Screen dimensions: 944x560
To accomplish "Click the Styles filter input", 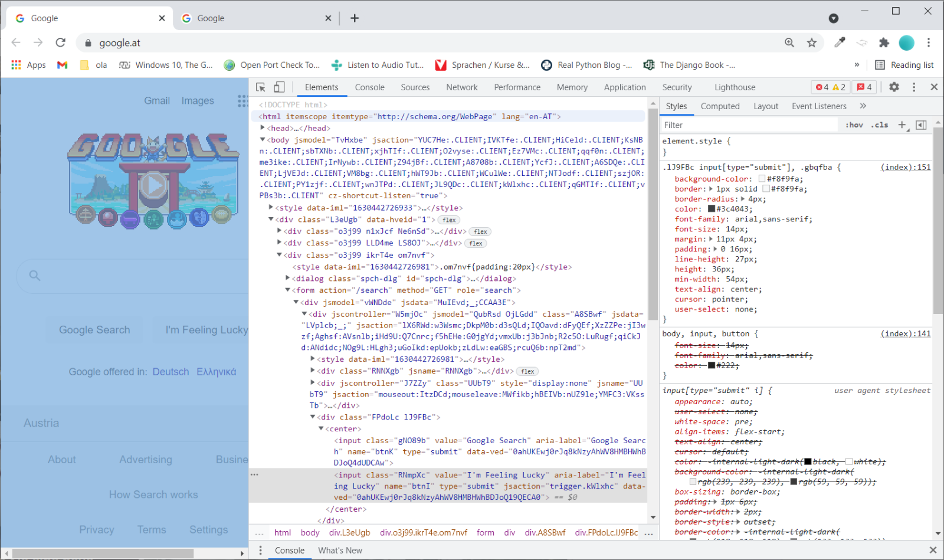I will coord(749,125).
